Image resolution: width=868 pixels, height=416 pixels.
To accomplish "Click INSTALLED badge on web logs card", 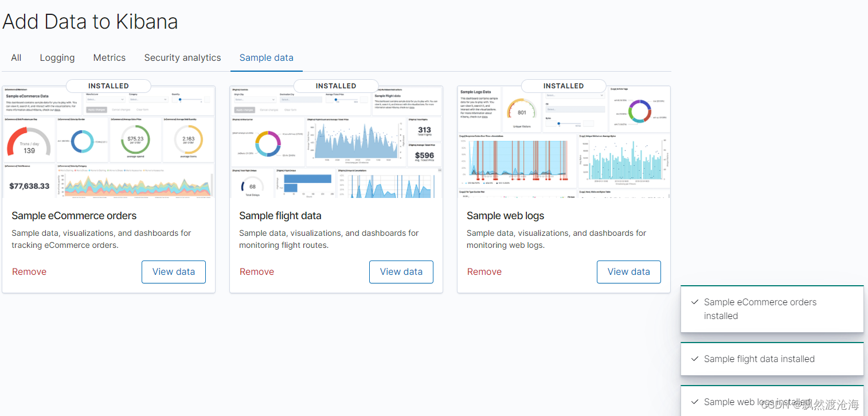I will [564, 86].
